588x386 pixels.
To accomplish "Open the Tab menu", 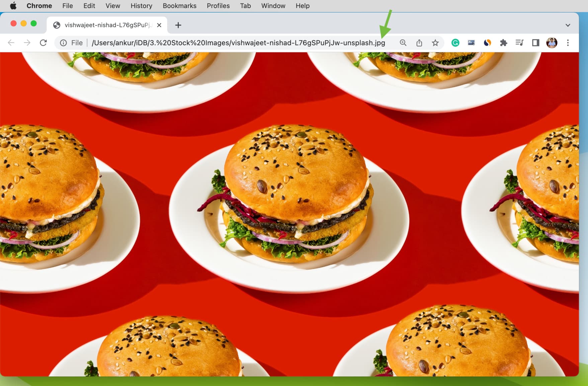I will pyautogui.click(x=245, y=6).
